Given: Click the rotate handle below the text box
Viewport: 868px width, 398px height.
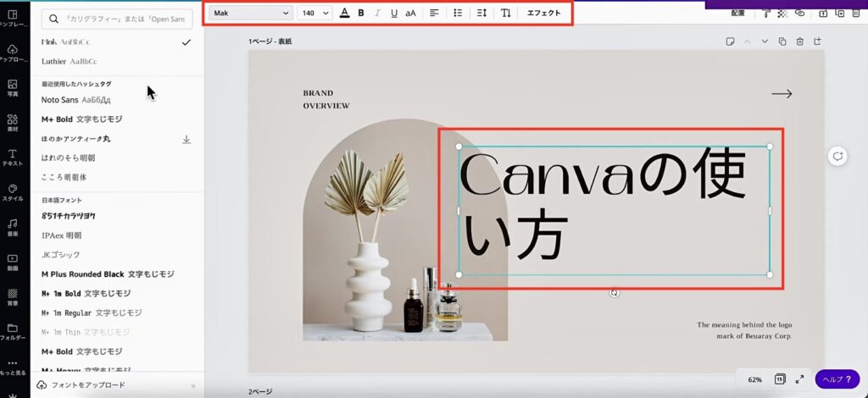Looking at the screenshot, I should pos(614,293).
